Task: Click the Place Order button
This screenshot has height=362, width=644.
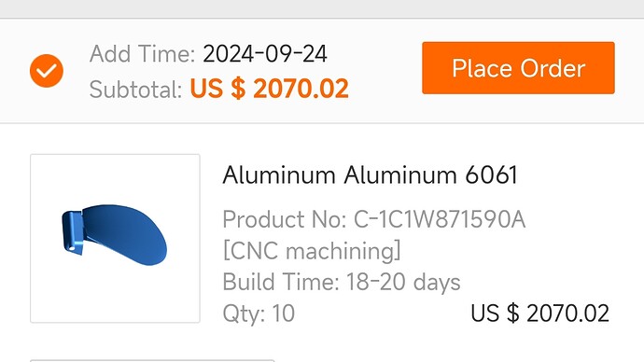Action: tap(518, 68)
